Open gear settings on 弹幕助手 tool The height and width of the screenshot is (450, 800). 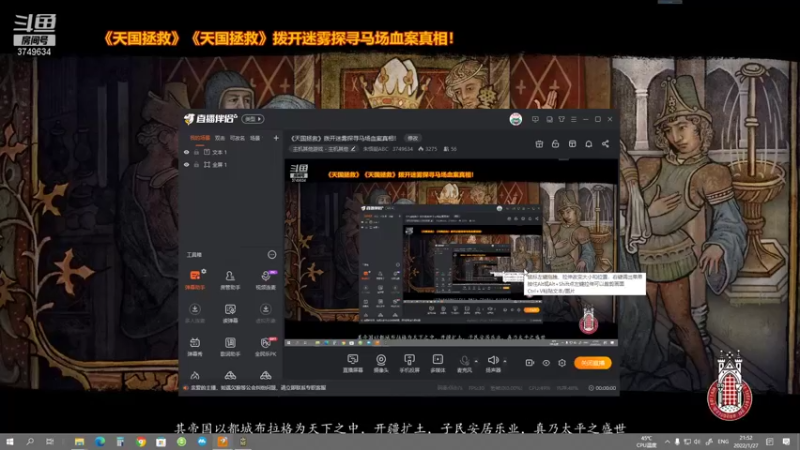[204, 271]
